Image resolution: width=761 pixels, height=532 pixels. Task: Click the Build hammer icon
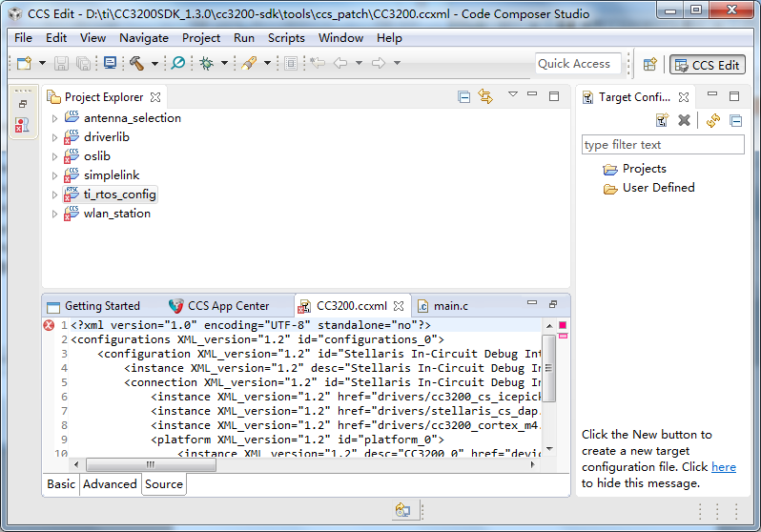click(x=137, y=63)
